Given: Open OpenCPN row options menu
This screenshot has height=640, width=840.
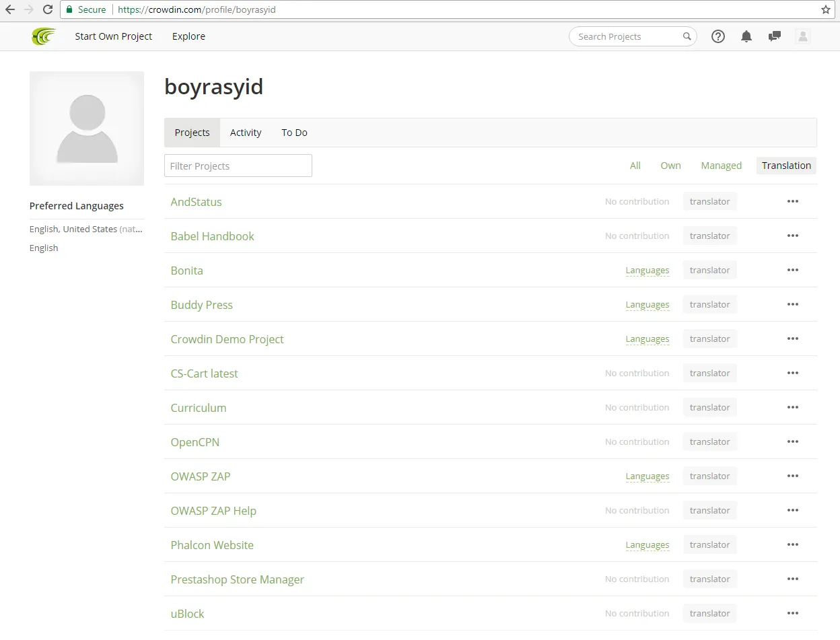Looking at the screenshot, I should click(x=792, y=441).
